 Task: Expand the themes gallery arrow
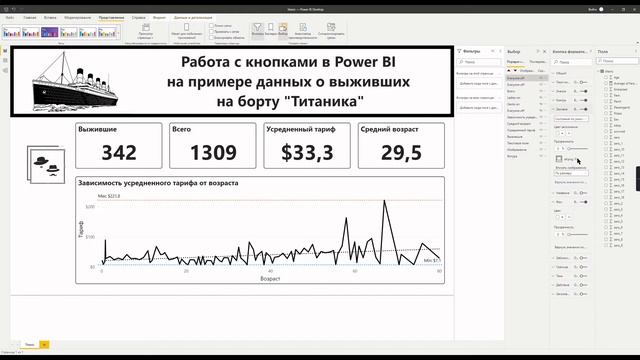[119, 32]
